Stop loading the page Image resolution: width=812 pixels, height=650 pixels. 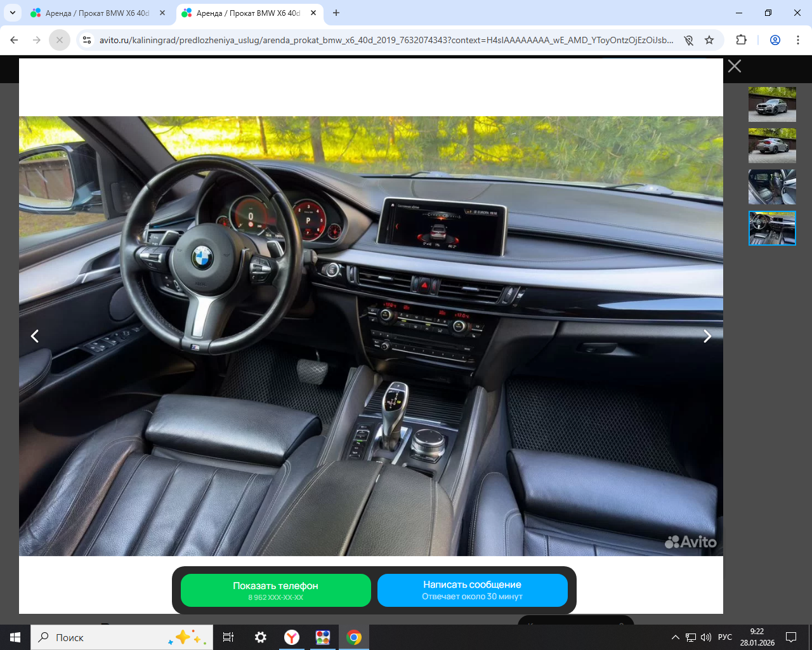[x=60, y=40]
